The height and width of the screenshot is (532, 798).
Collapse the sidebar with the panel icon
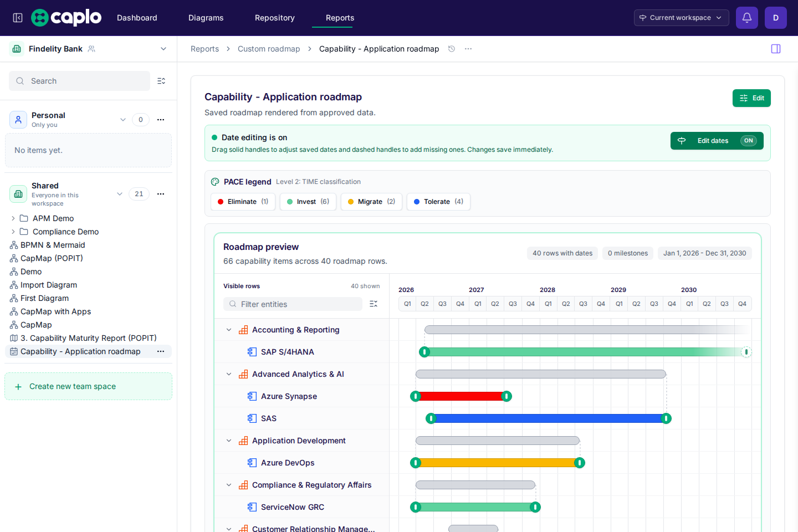[18, 18]
